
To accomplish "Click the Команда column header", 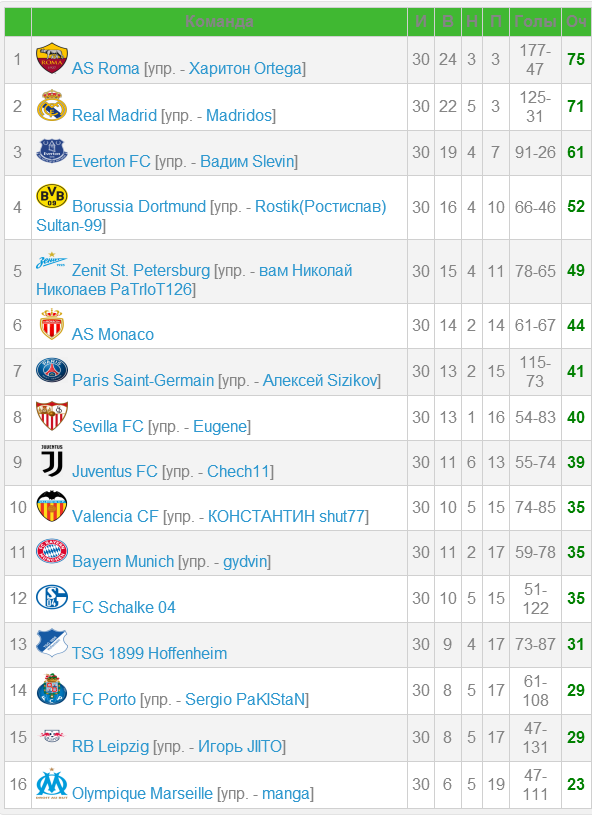I will pyautogui.click(x=219, y=21).
